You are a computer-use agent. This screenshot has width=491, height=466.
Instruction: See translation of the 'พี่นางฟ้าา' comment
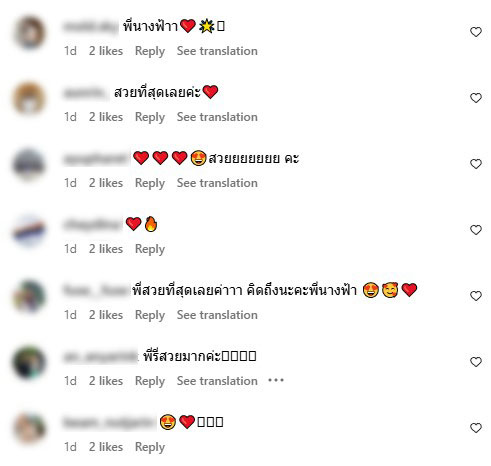(217, 51)
